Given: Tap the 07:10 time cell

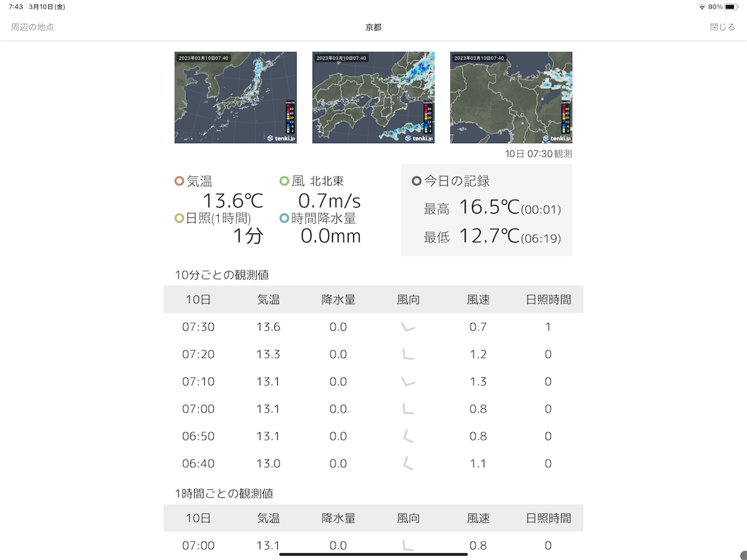Looking at the screenshot, I should (198, 381).
